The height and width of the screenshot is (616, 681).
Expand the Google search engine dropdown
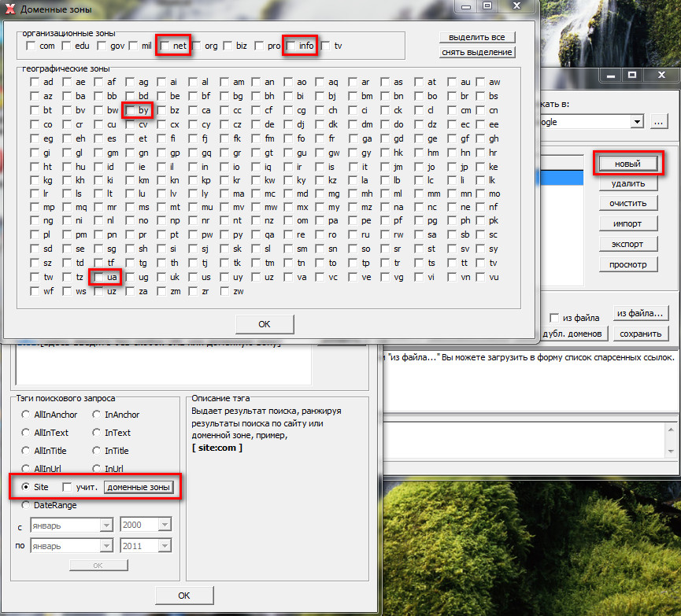point(636,122)
